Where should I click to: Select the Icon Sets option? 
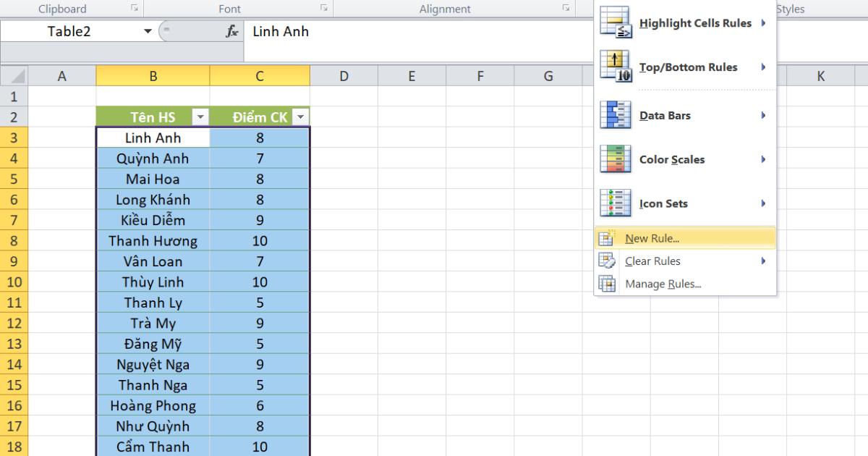[x=616, y=203]
